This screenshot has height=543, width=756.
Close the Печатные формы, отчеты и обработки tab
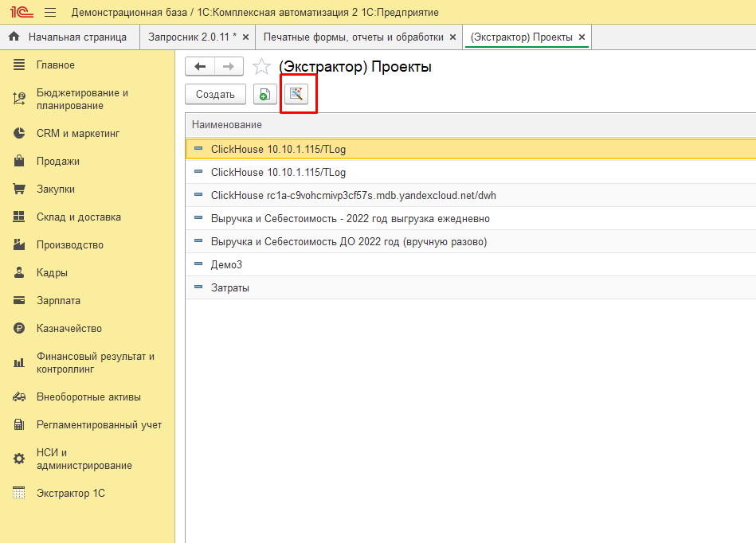(x=452, y=37)
